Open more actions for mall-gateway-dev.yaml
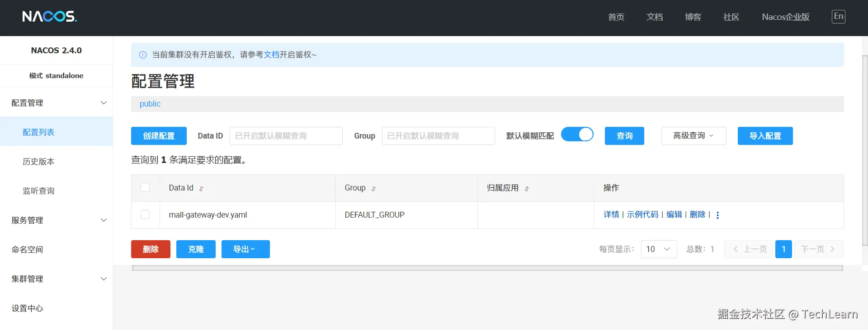Screen dimensions: 868x330 717,215
